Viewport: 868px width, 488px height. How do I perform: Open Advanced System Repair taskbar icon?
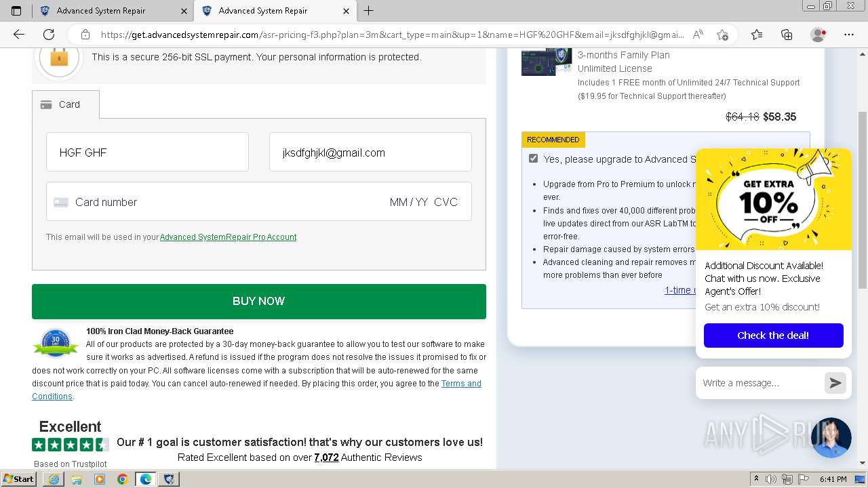pyautogui.click(x=169, y=479)
